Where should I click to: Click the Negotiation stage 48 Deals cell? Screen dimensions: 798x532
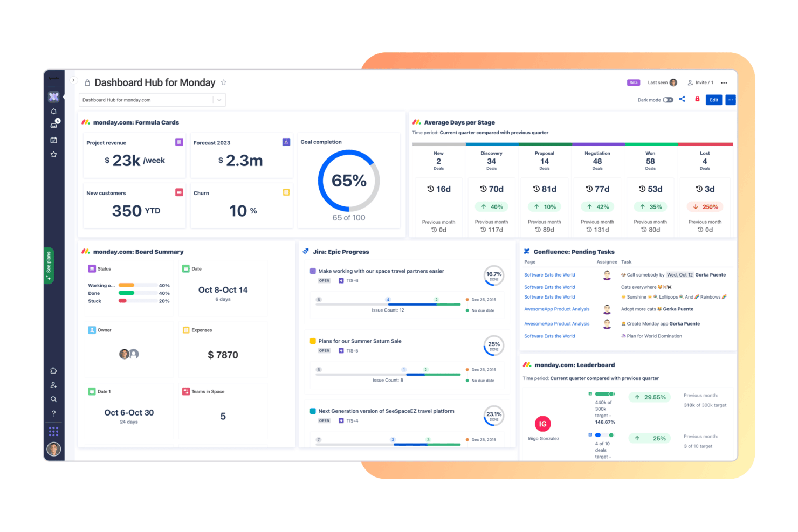click(x=597, y=161)
